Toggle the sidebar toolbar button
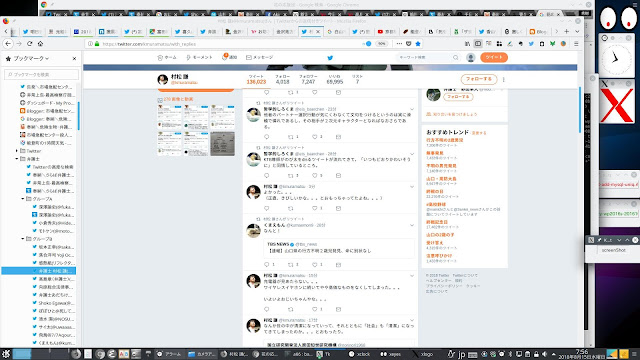This screenshot has width=640, height=360. tap(478, 44)
